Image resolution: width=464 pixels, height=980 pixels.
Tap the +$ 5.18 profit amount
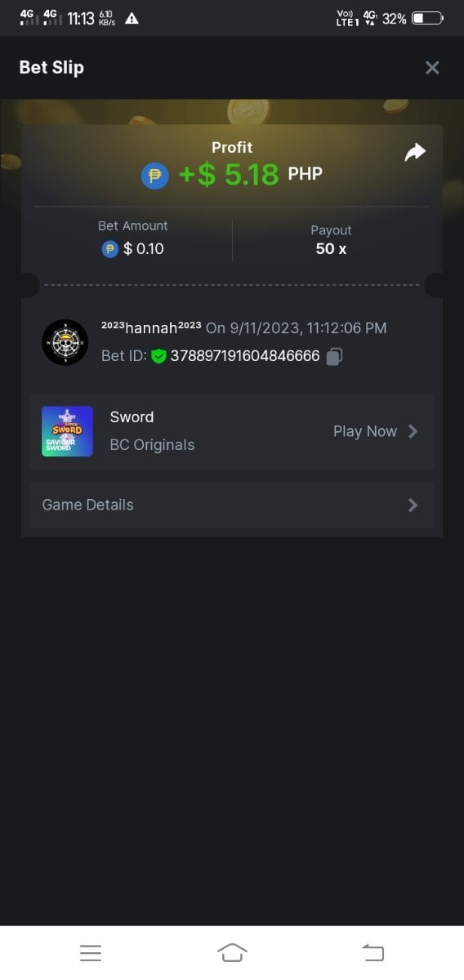(229, 175)
